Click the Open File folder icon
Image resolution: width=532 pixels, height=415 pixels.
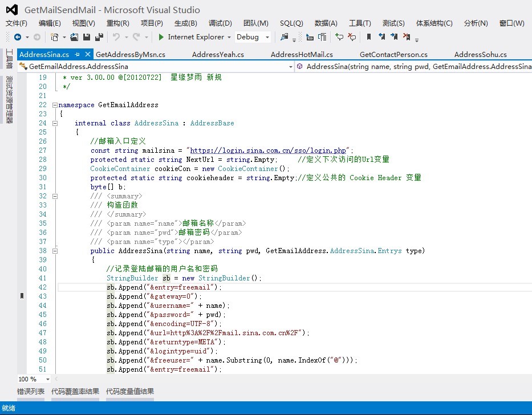coord(75,37)
